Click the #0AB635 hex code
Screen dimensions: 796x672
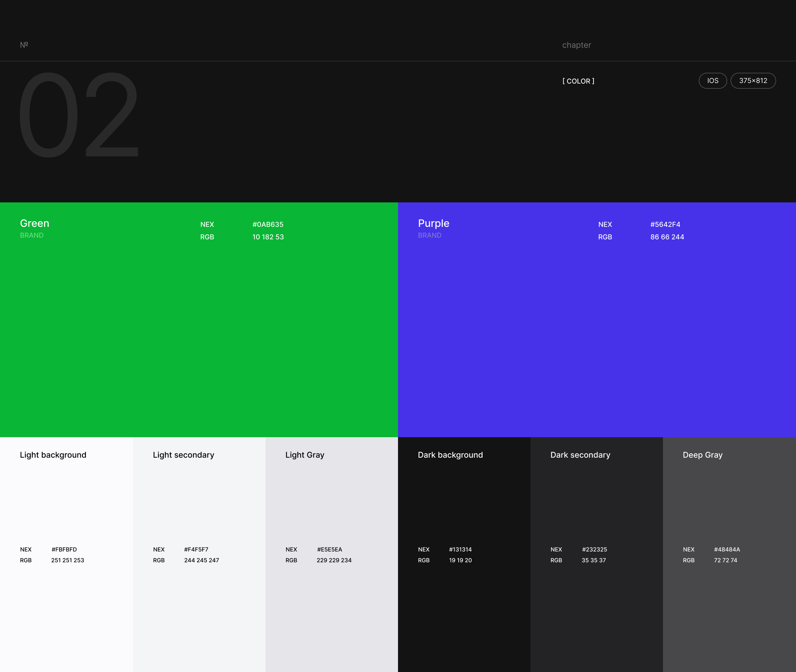[x=268, y=224]
